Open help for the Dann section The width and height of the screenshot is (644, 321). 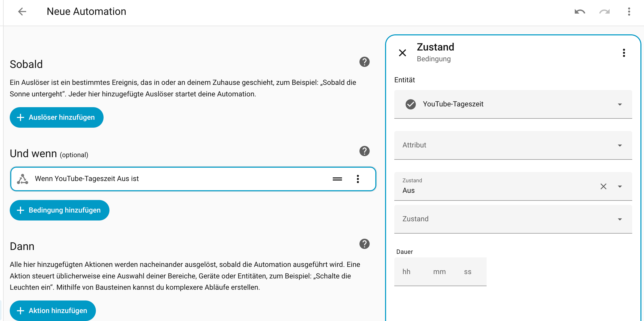point(364,244)
